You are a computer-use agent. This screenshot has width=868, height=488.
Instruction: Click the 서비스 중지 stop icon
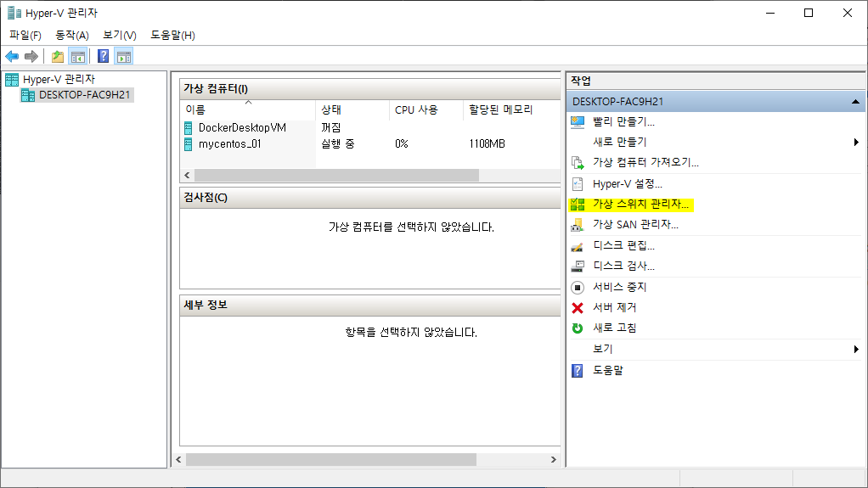coord(578,288)
